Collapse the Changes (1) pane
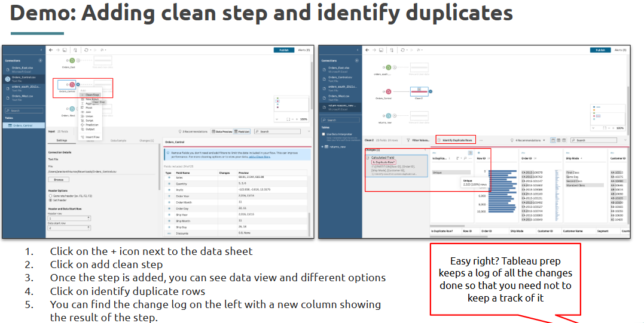Screen dimensions: 644x323 click(x=426, y=150)
